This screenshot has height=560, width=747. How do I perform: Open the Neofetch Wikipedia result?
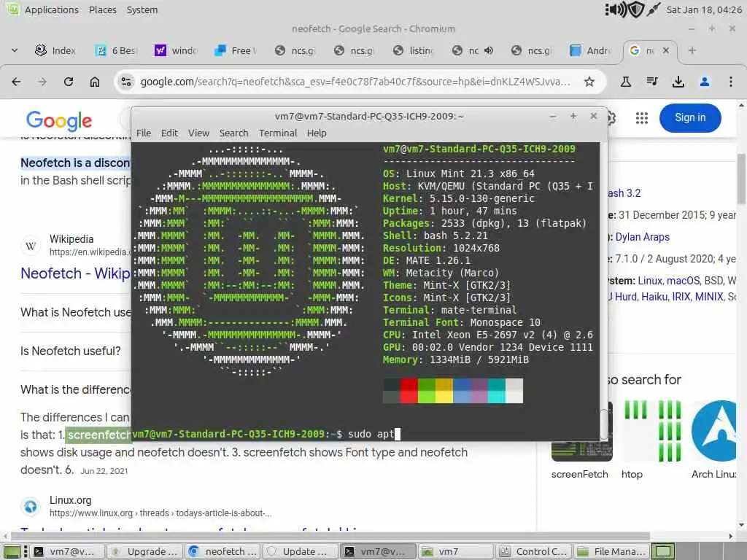[75, 273]
